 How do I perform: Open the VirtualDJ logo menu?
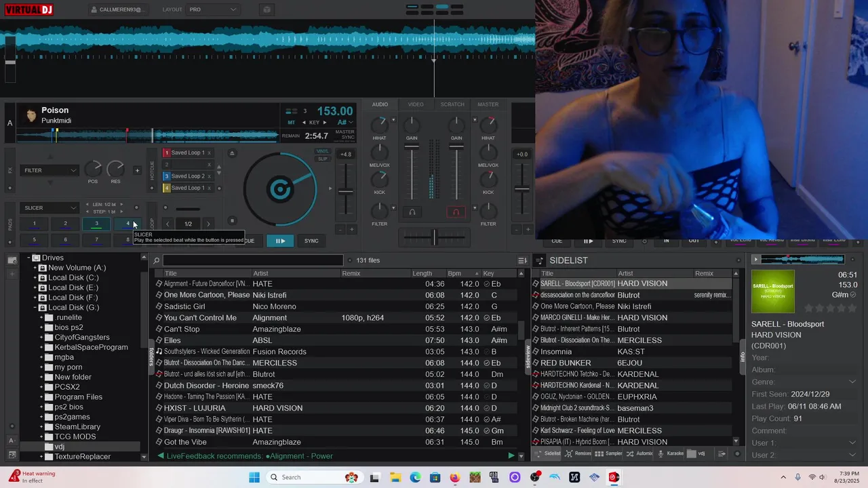click(x=28, y=9)
